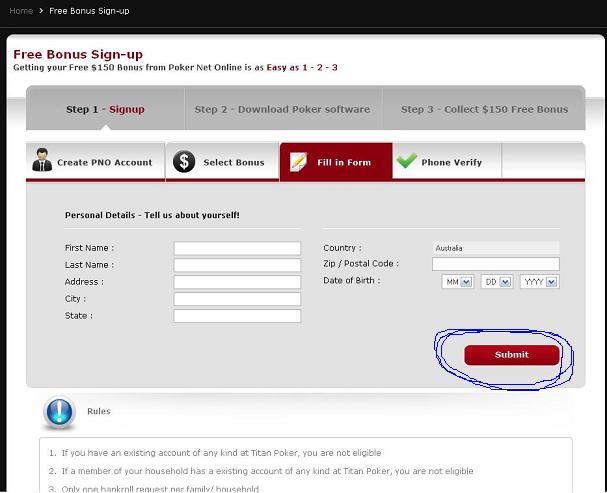Click the 'Personal Details - Tell us about yourself!' heading

(152, 215)
